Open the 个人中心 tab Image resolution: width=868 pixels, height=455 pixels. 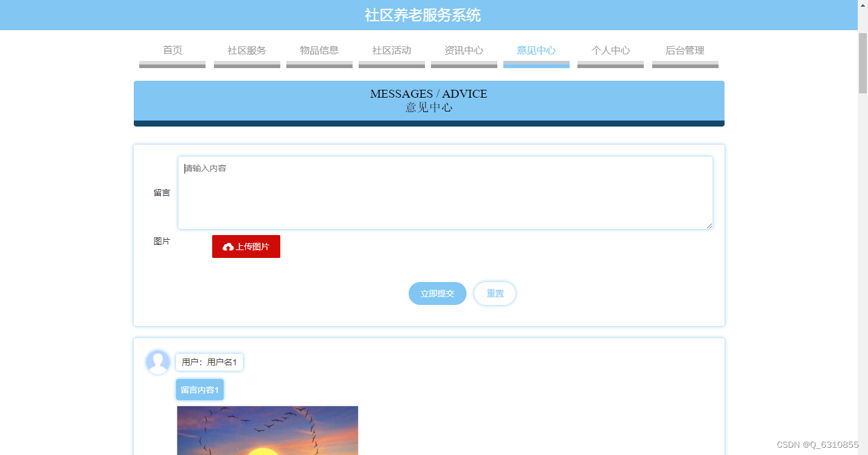point(610,51)
